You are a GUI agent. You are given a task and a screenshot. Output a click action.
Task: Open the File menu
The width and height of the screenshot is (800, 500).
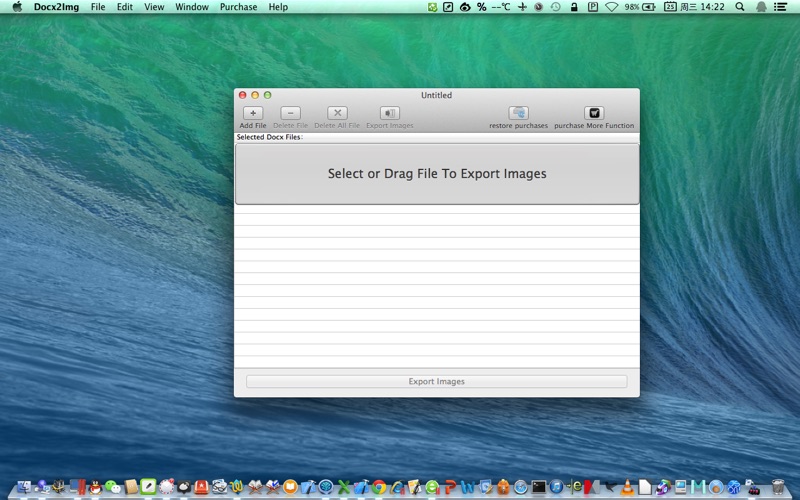coord(98,7)
